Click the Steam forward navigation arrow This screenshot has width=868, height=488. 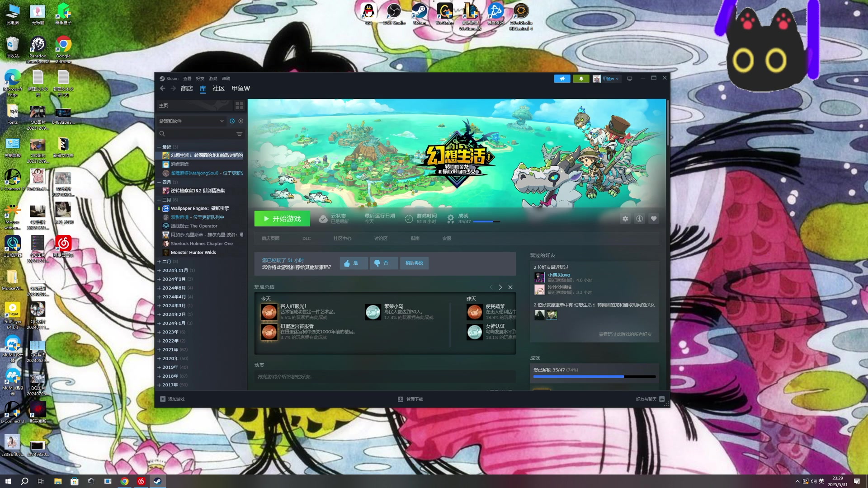coord(173,89)
